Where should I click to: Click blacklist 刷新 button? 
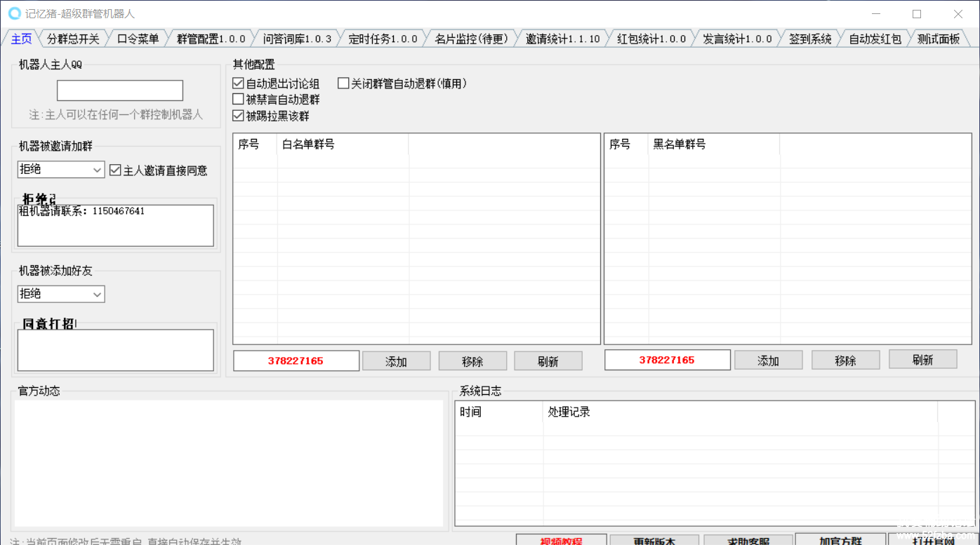coord(923,359)
